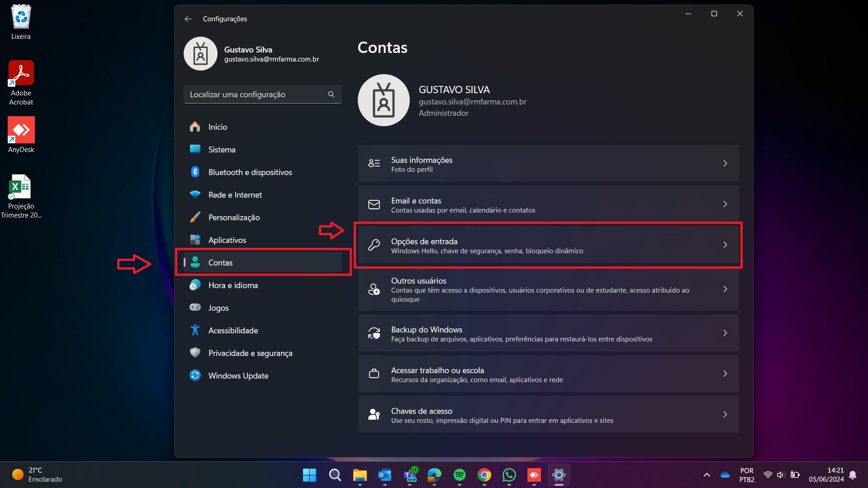Open Windows Update section

pyautogui.click(x=238, y=376)
